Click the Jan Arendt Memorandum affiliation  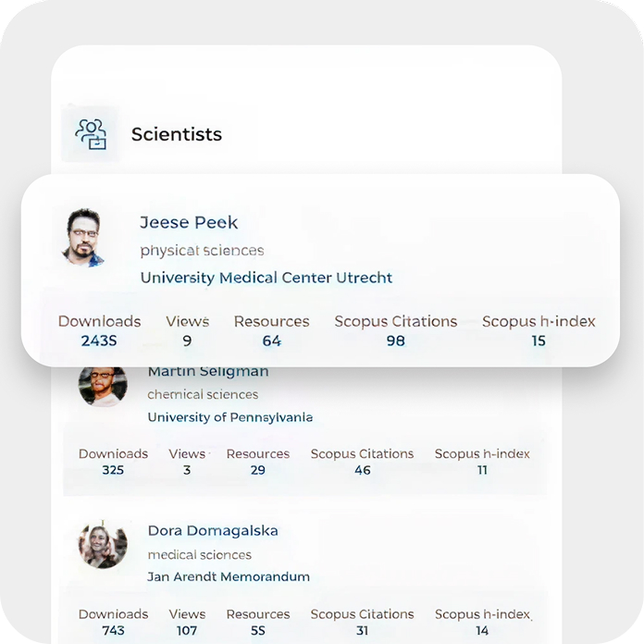229,577
